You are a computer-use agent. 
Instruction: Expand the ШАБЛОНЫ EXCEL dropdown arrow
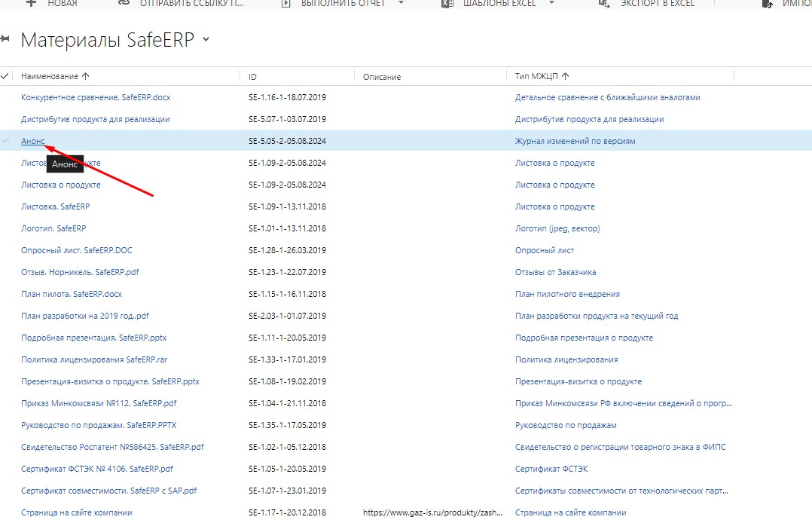click(551, 3)
